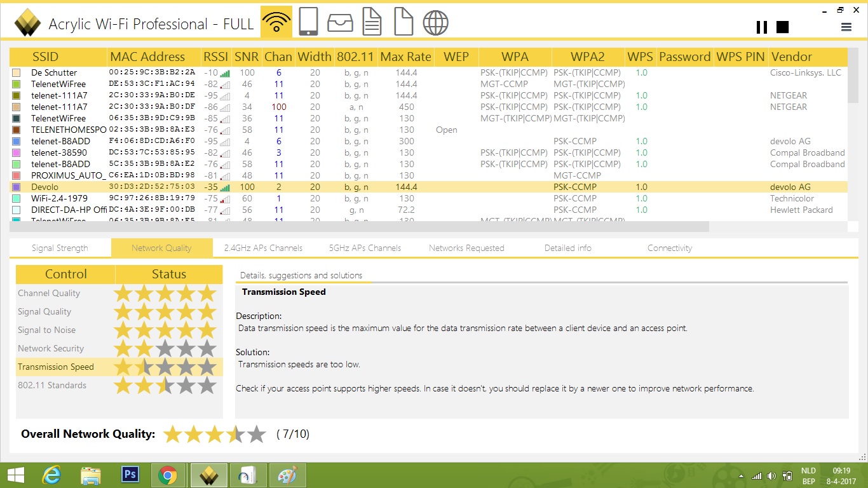Launch Photoshop from the Windows taskbar
The height and width of the screenshot is (488, 868).
tap(130, 475)
